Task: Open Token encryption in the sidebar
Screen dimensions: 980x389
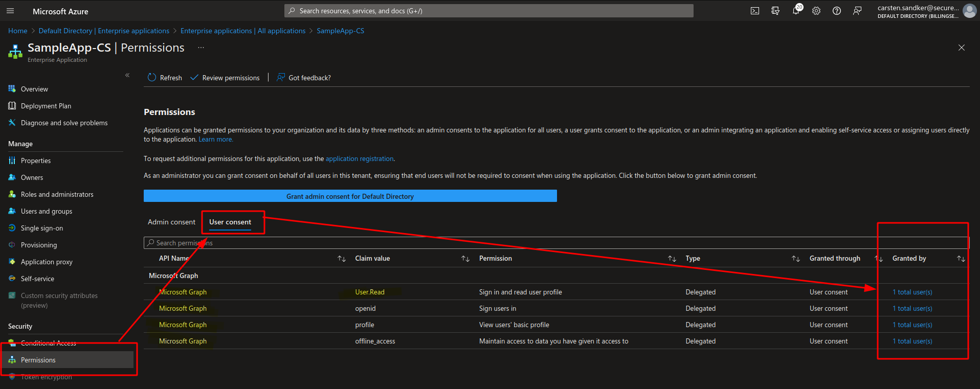Action: point(46,377)
